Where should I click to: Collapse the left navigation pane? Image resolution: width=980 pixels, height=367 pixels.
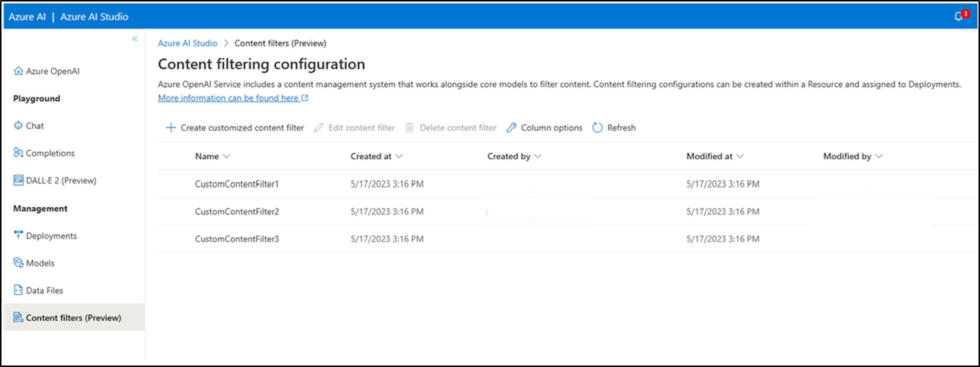135,39
